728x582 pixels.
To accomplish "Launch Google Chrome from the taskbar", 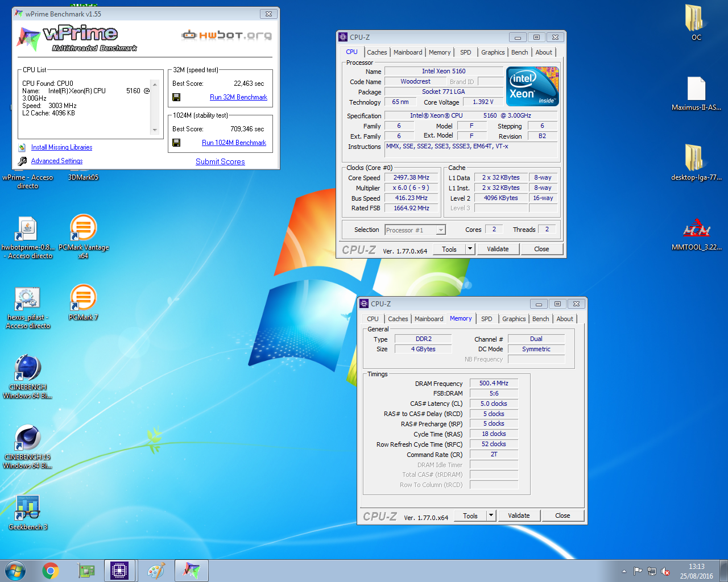I will click(x=51, y=571).
